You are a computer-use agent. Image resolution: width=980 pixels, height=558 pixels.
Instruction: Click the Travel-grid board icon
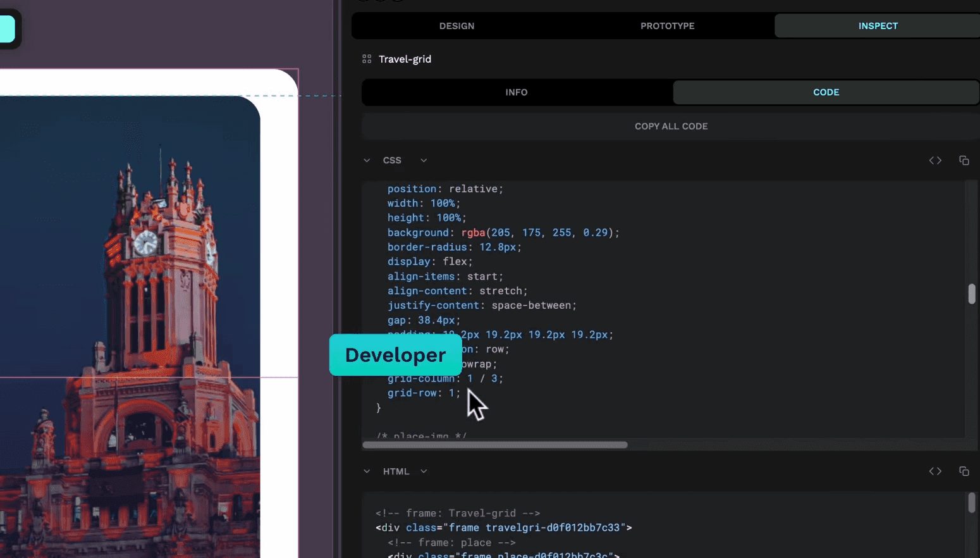[x=367, y=59]
